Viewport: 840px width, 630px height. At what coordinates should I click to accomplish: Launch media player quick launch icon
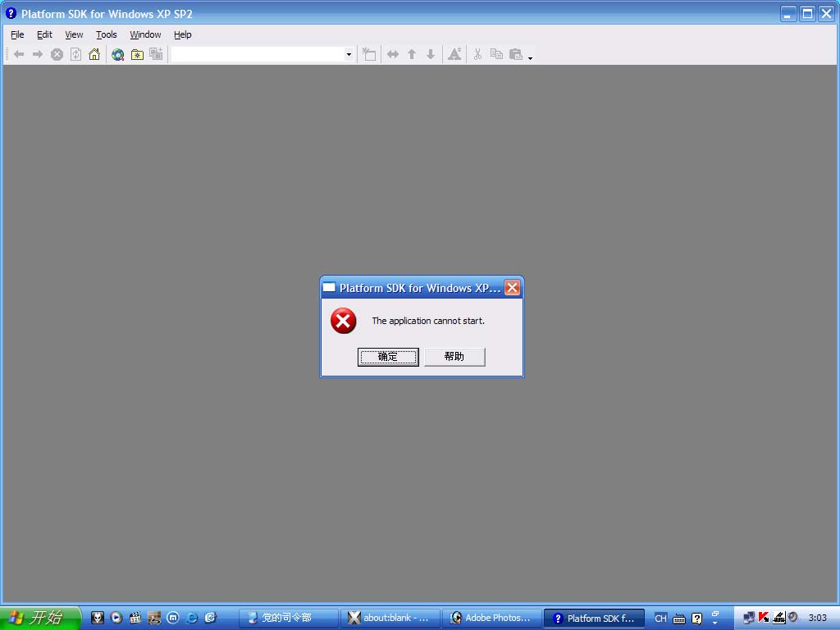(x=116, y=618)
